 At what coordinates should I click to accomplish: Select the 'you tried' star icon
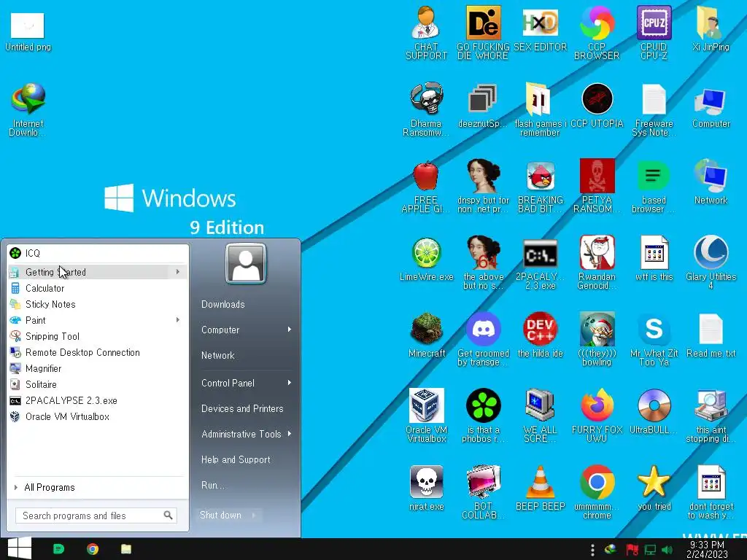click(654, 488)
